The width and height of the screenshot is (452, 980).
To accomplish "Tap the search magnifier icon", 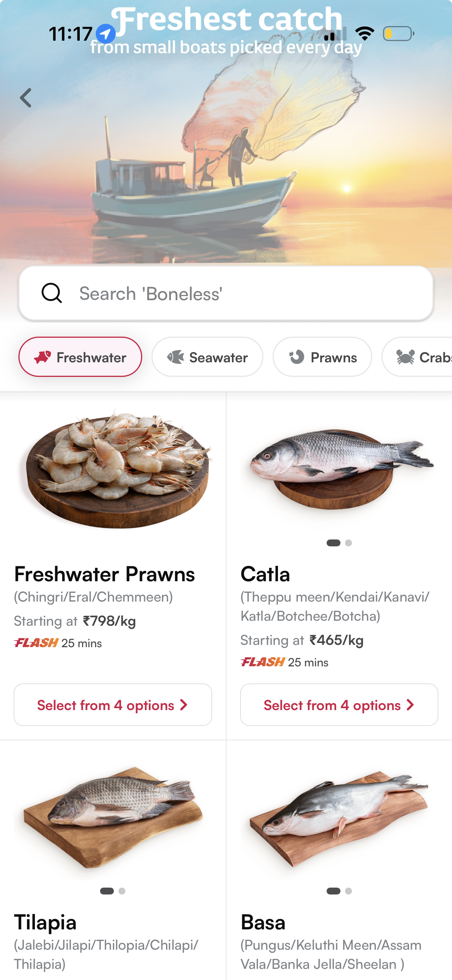I will [52, 293].
